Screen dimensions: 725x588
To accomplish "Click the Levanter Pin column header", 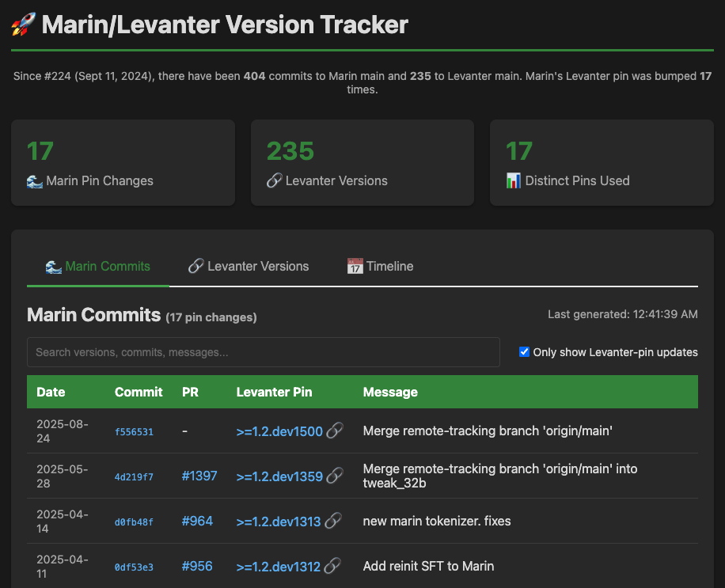I will (x=274, y=392).
